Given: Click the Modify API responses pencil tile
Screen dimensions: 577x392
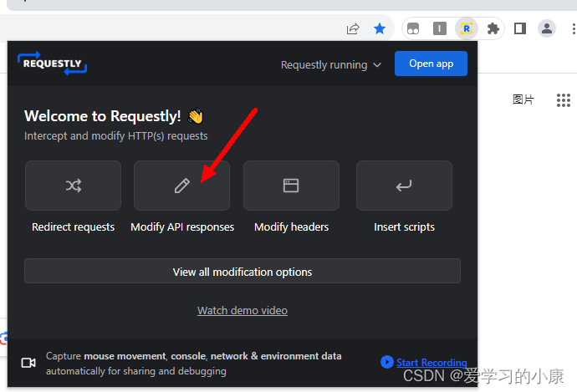Looking at the screenshot, I should click(181, 186).
